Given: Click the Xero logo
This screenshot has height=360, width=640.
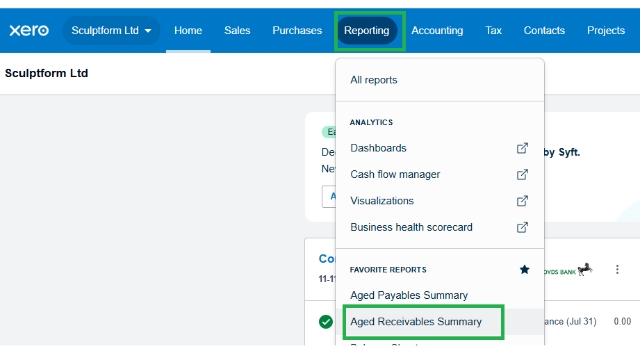Looking at the screenshot, I should tap(29, 30).
